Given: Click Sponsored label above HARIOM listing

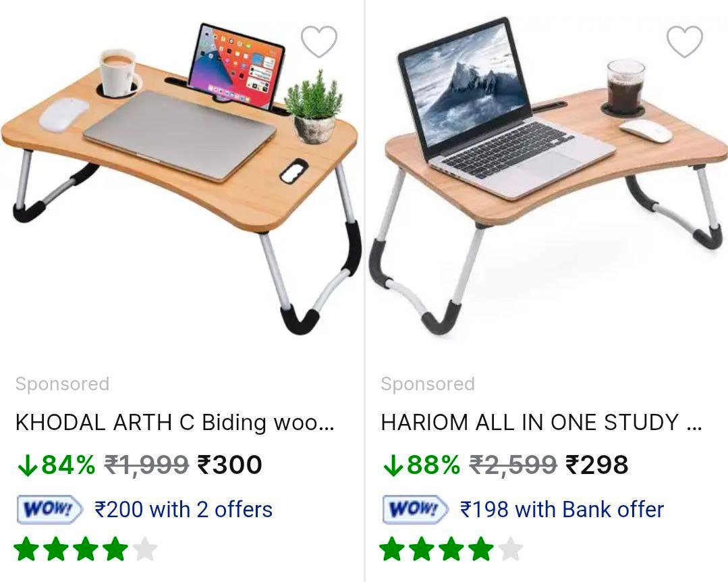Looking at the screenshot, I should [x=428, y=384].
